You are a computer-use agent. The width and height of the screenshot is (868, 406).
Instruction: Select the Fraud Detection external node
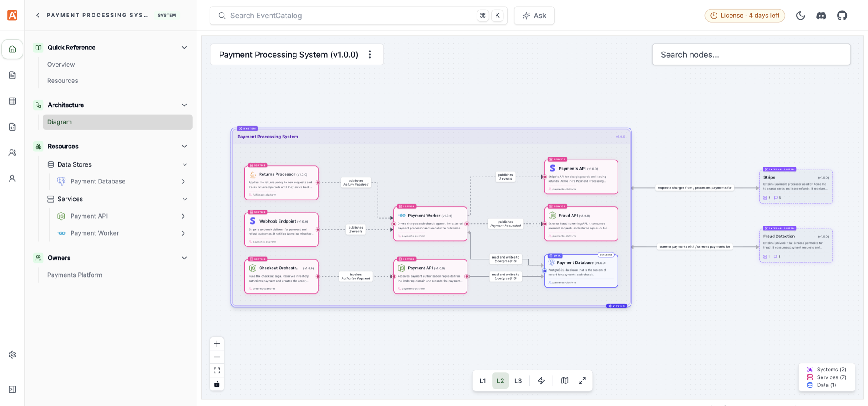796,246
